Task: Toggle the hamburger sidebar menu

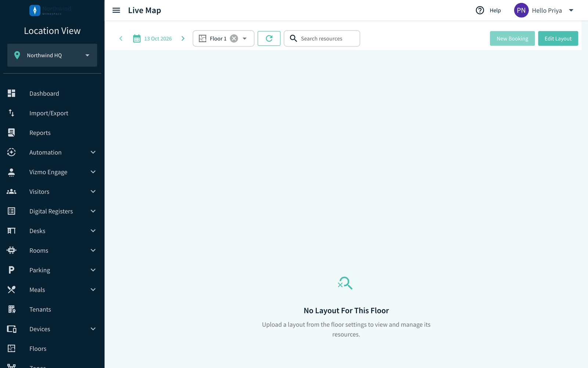Action: [x=116, y=10]
